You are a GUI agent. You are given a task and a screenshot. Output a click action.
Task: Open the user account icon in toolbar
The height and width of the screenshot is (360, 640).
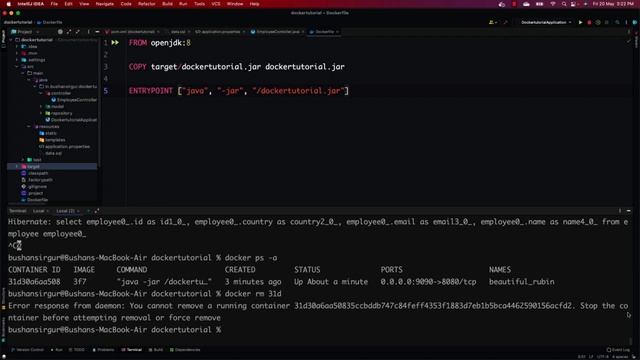[492, 22]
